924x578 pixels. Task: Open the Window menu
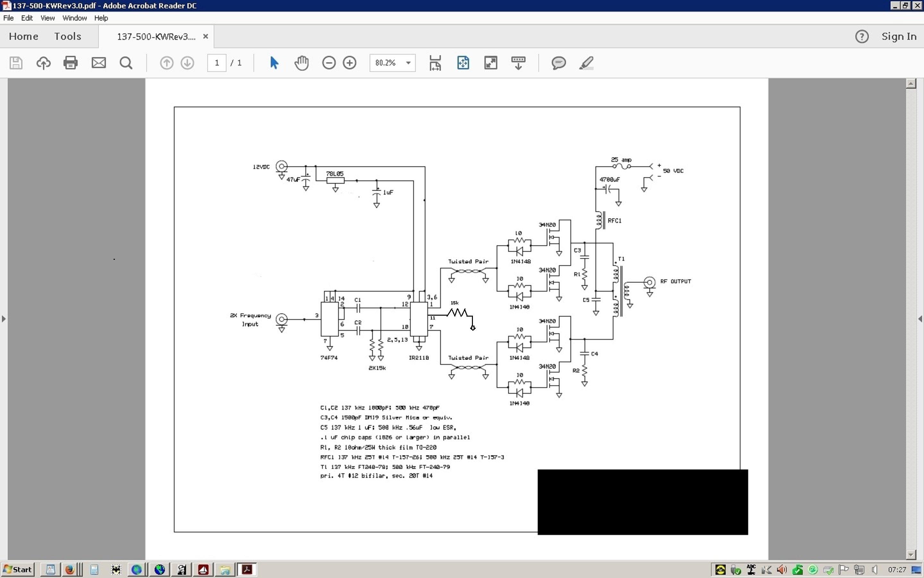point(74,18)
